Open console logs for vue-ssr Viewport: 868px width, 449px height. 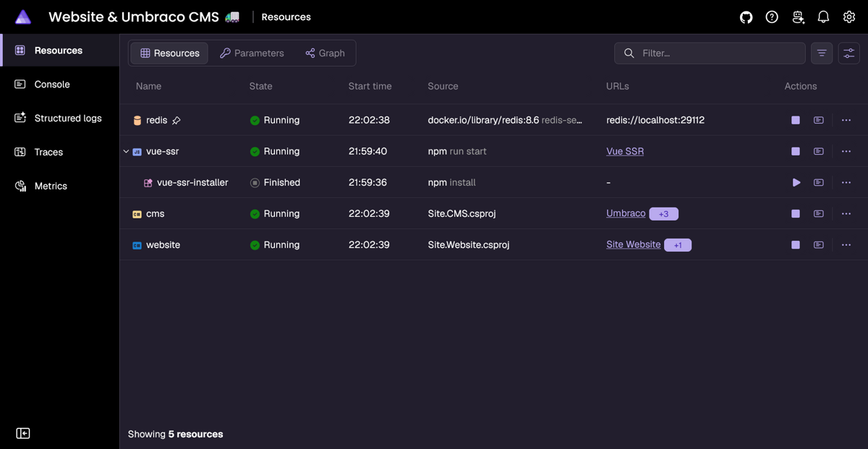(x=819, y=151)
